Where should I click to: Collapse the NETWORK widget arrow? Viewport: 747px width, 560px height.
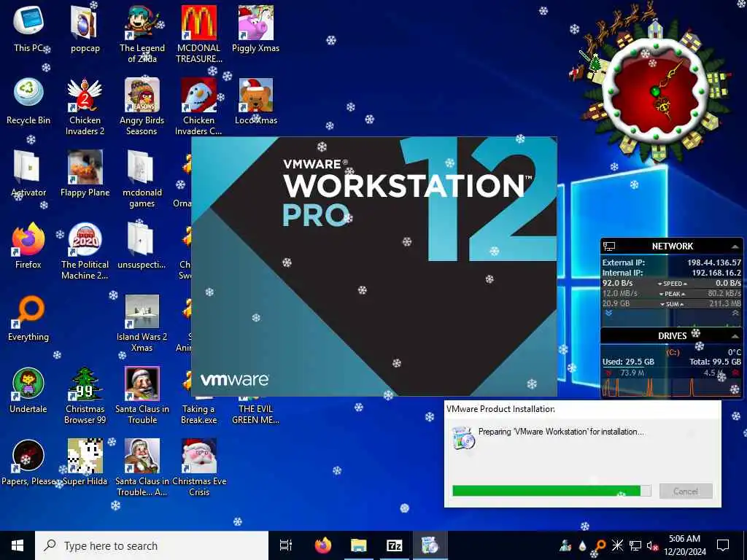coord(735,246)
